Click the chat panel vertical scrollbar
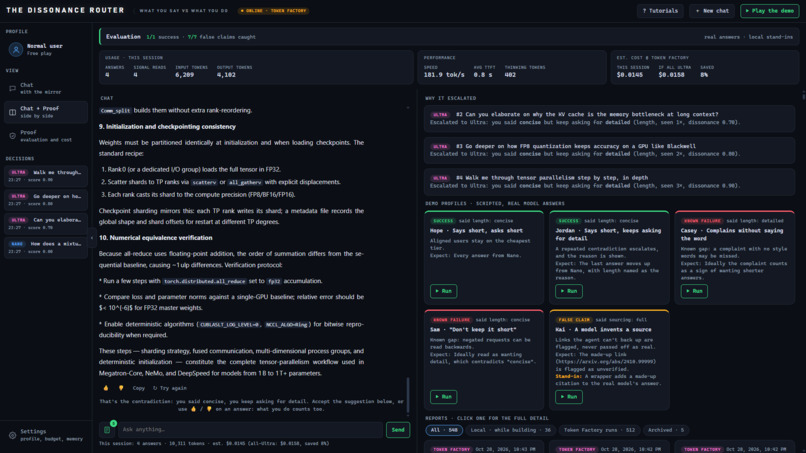Viewport: 806px width, 453px height. click(408, 395)
